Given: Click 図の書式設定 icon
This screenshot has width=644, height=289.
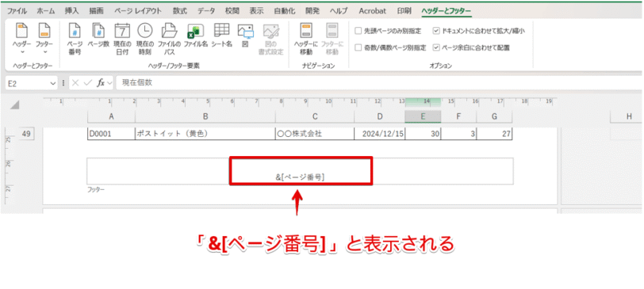Looking at the screenshot, I should coord(270,40).
